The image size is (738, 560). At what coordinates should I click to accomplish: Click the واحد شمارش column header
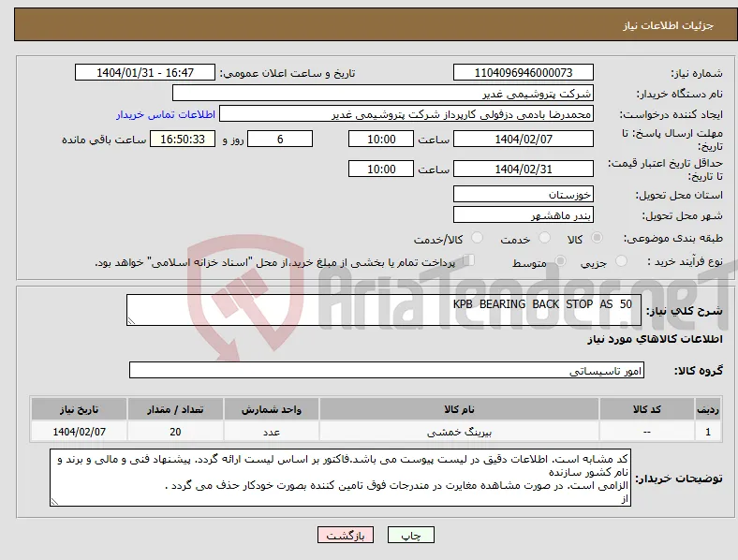click(x=272, y=409)
